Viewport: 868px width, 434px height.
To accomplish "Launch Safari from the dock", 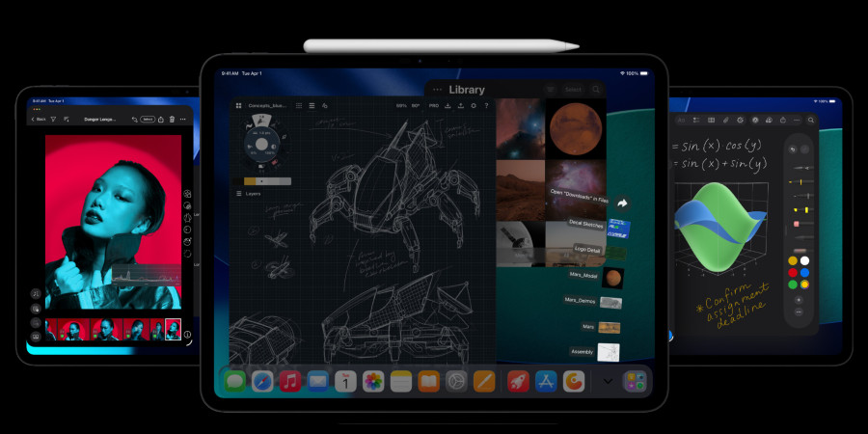I will tap(262, 382).
